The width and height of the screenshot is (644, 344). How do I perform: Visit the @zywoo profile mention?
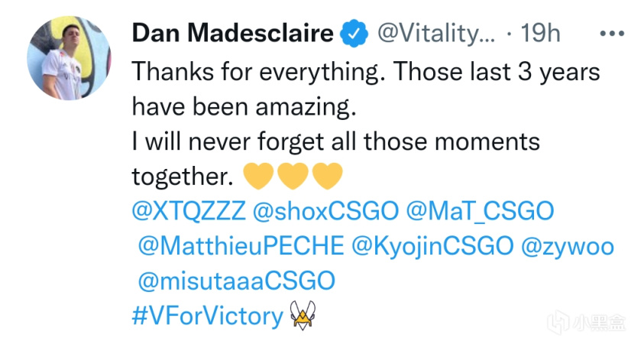click(567, 246)
